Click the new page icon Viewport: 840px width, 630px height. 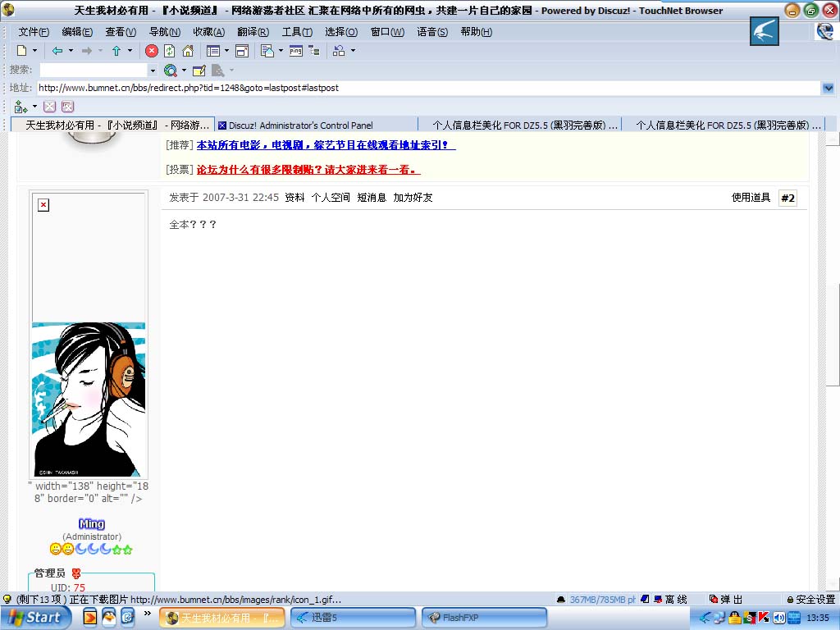(22, 51)
